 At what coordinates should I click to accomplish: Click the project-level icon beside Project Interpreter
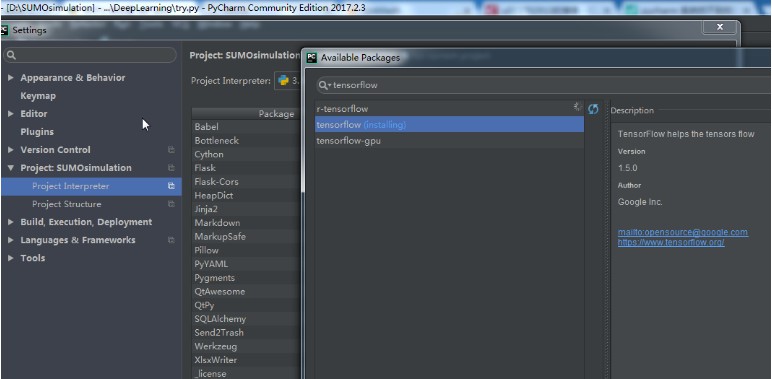tap(171, 186)
